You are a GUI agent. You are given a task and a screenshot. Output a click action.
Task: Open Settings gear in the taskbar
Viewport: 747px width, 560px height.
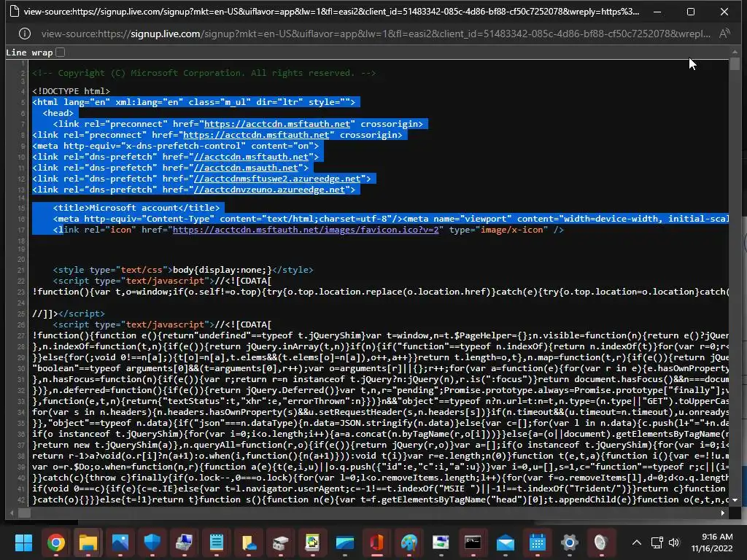[x=569, y=542]
